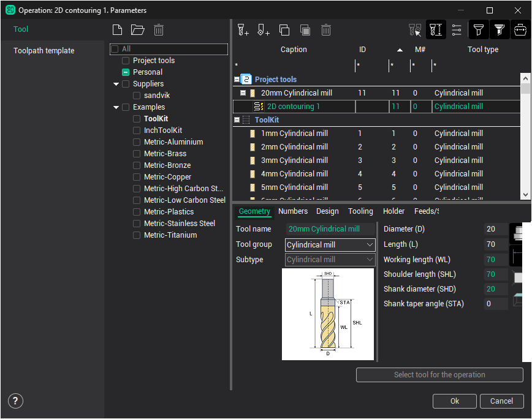
Task: Click the new tool library file icon
Action: (x=118, y=29)
